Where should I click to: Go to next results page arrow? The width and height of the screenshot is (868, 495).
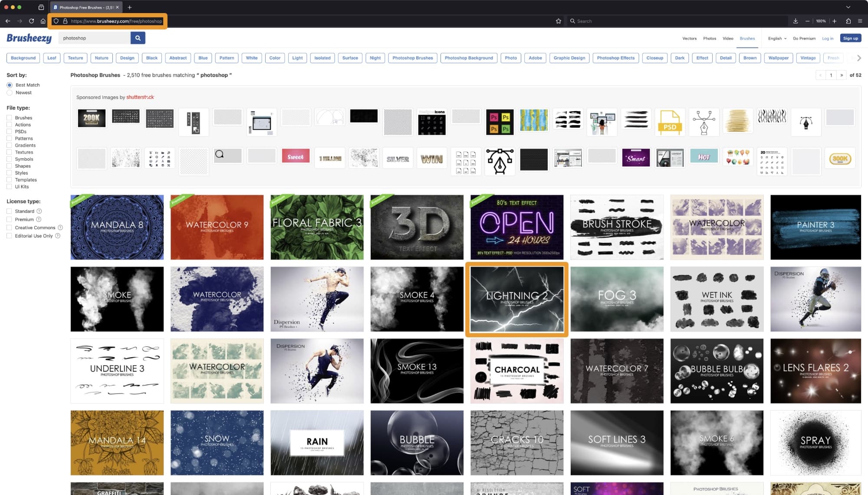click(842, 75)
